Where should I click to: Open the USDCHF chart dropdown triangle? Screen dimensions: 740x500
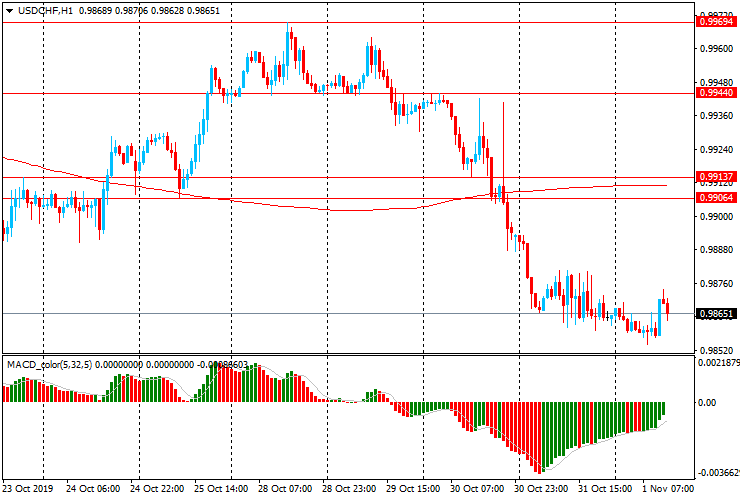pyautogui.click(x=9, y=11)
